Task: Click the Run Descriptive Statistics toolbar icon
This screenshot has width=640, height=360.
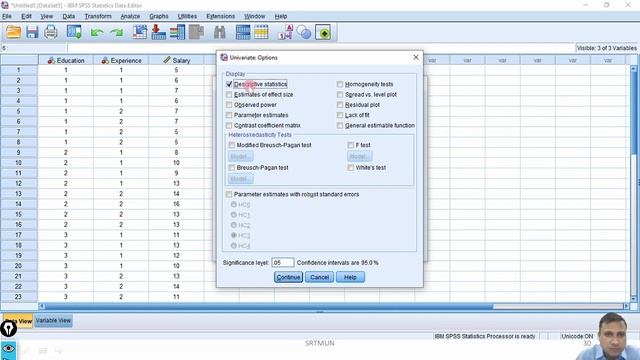Action: point(196,32)
